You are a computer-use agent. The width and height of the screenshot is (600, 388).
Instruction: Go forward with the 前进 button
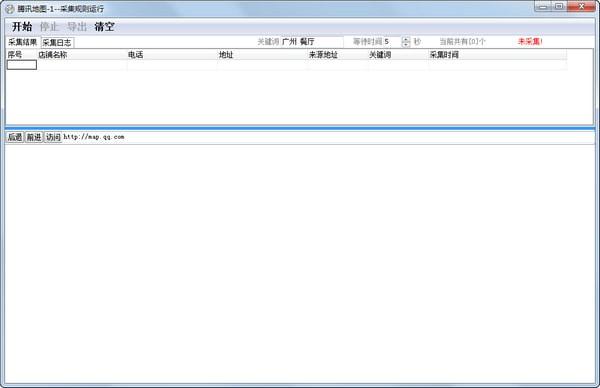(34, 137)
